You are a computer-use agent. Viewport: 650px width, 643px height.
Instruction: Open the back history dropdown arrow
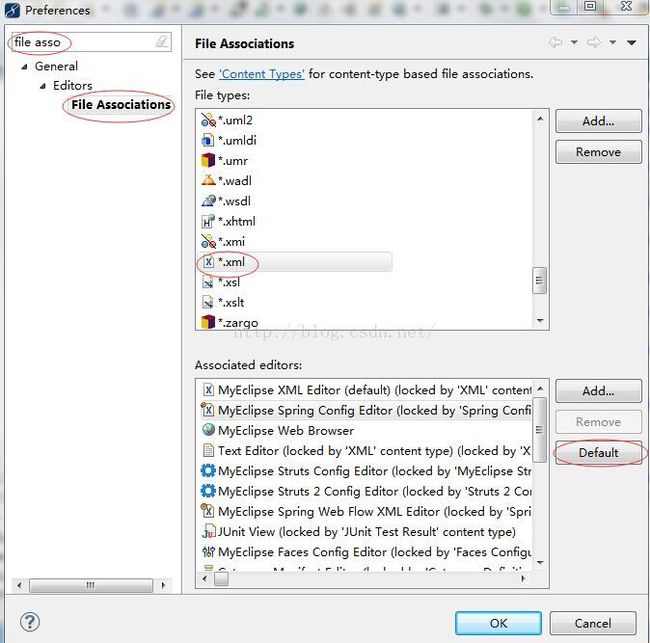[x=574, y=42]
